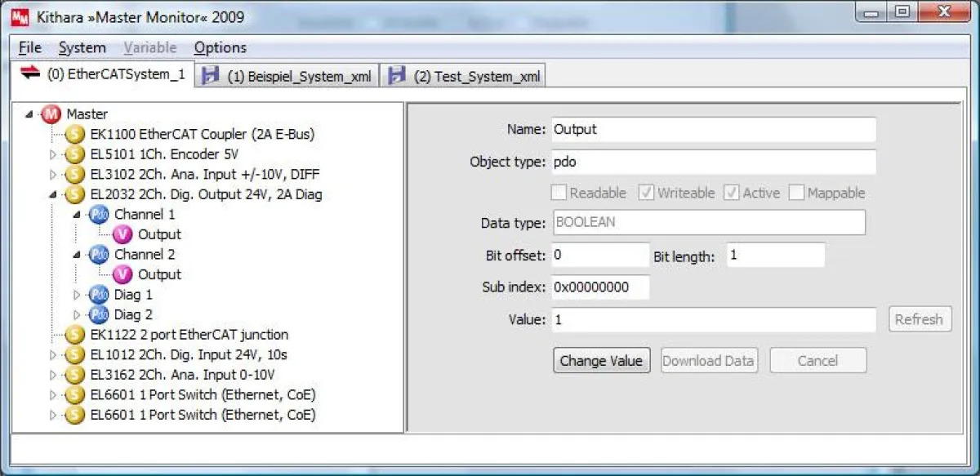
Task: Collapse the Channel 2 node
Action: pos(78,255)
